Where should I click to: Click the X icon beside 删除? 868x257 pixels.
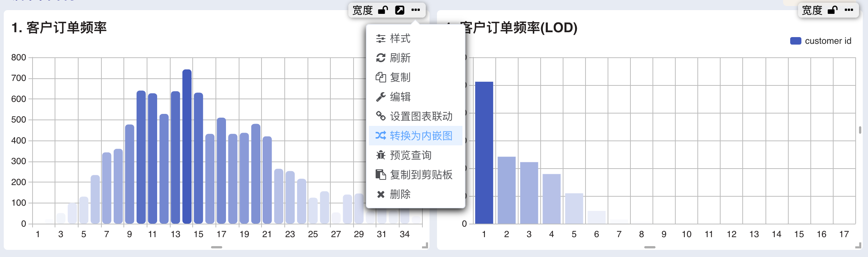click(x=381, y=194)
